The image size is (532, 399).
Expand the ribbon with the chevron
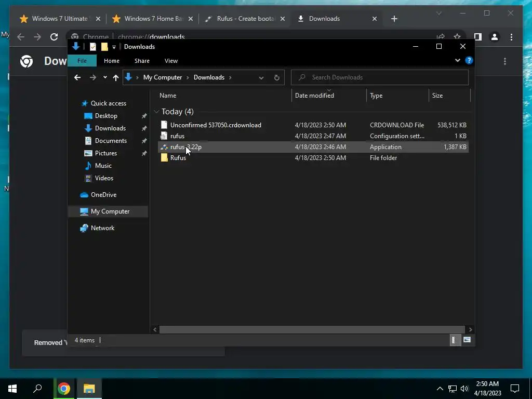pyautogui.click(x=457, y=60)
